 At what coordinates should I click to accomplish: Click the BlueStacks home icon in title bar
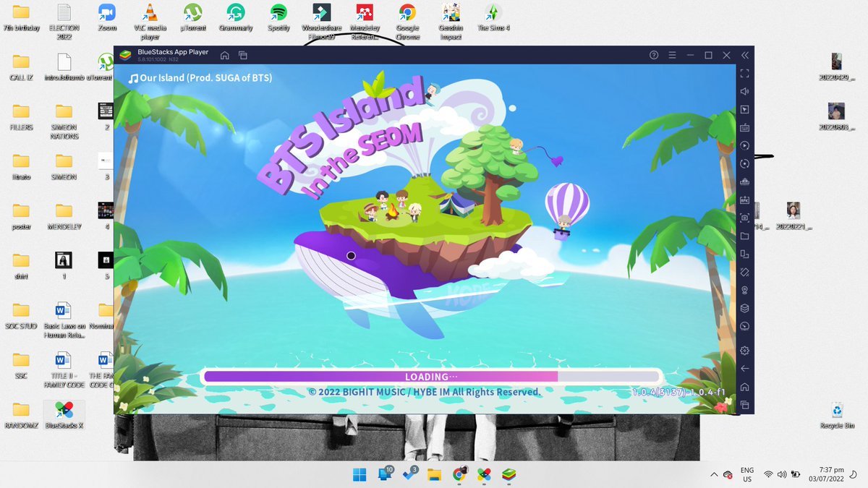[225, 56]
